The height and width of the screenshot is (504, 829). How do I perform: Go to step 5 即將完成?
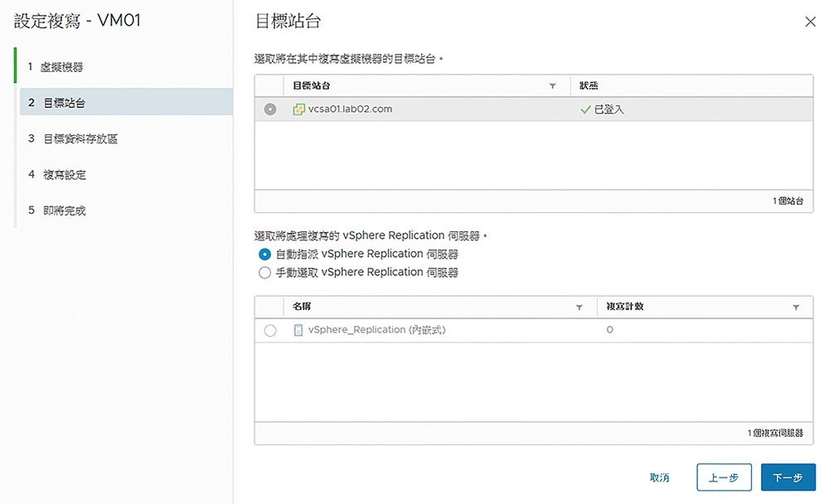coord(56,211)
